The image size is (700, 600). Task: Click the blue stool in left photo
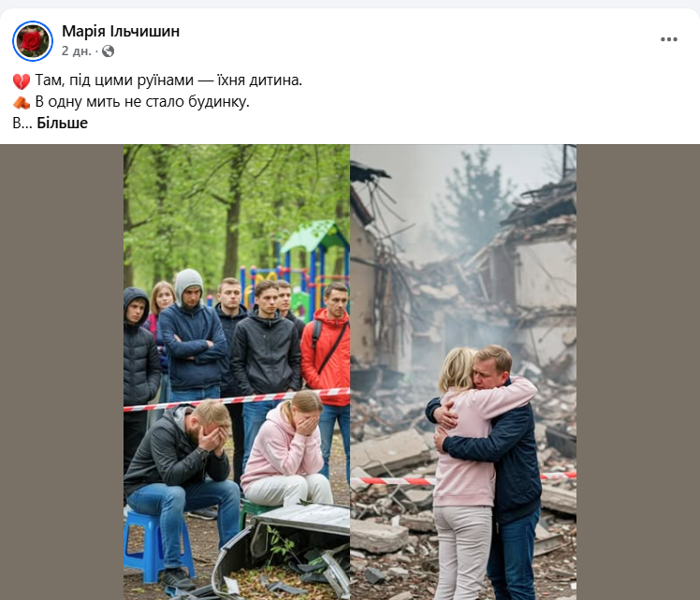coord(156,549)
